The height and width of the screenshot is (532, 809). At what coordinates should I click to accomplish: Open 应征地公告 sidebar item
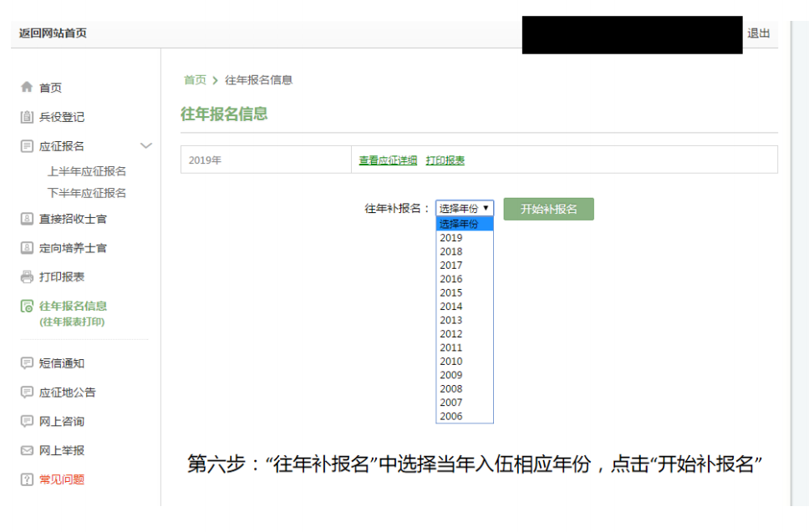pyautogui.click(x=68, y=393)
